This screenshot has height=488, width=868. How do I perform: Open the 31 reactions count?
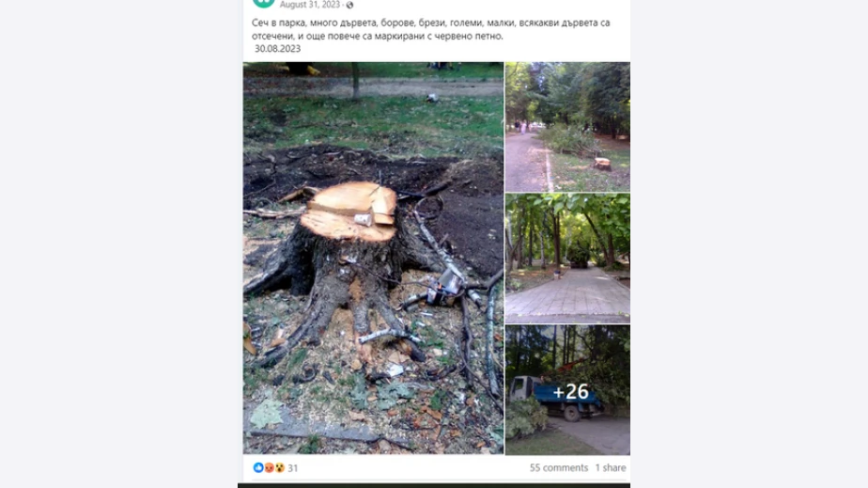click(x=293, y=468)
